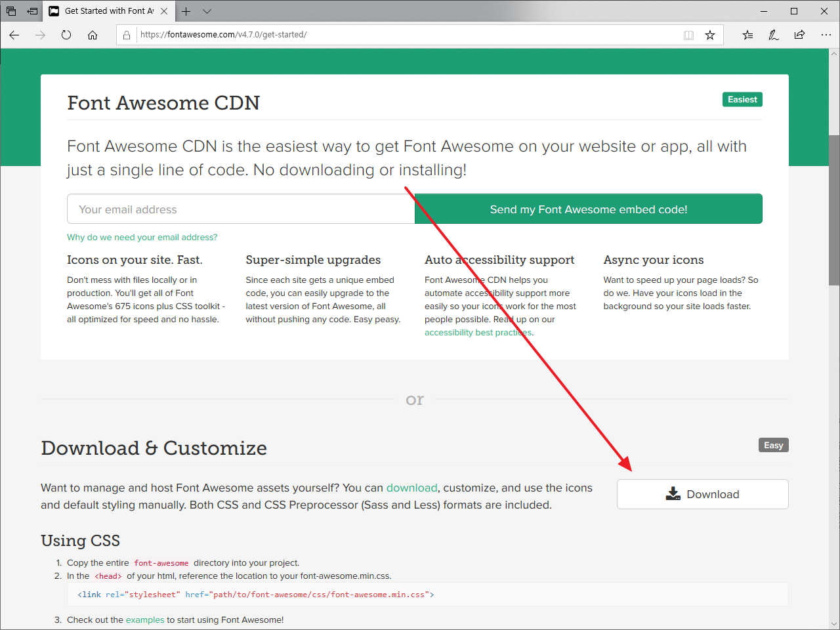Click the tabs set aside icon
The width and height of the screenshot is (840, 630).
click(x=11, y=11)
